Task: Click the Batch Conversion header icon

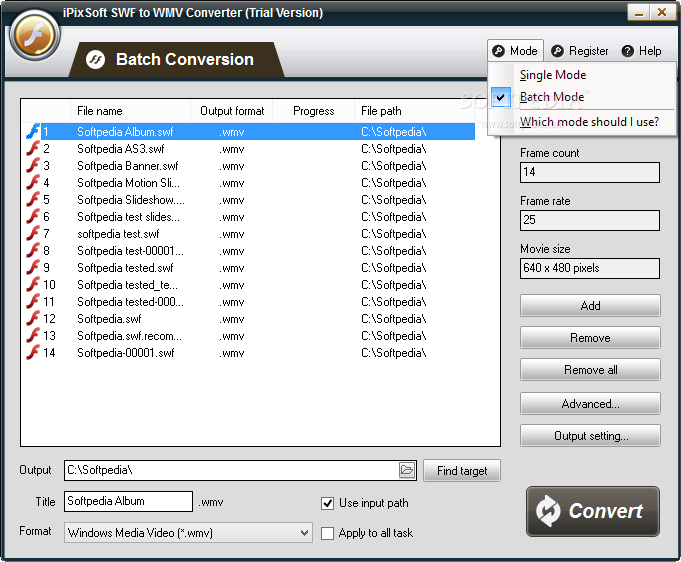Action: coord(95,60)
